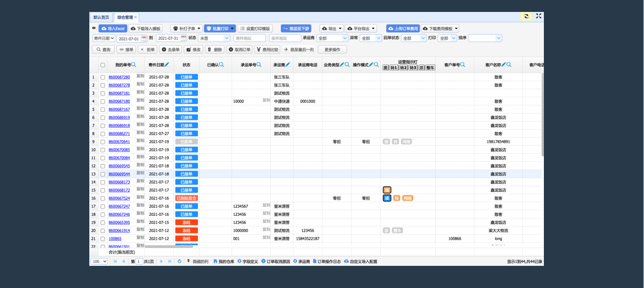Check the row checkbox for order 8600670641
The image size is (644, 288).
click(x=102, y=141)
